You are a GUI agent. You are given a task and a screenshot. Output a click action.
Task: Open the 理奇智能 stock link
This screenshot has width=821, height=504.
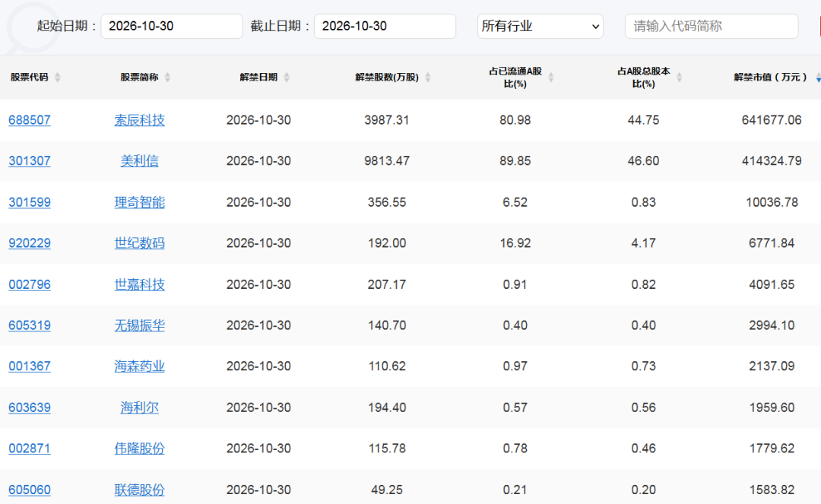click(140, 202)
